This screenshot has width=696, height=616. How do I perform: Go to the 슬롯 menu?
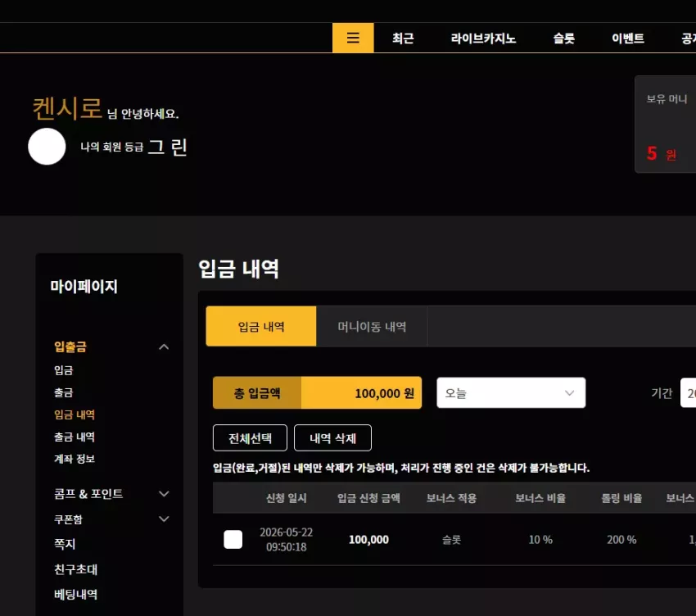pyautogui.click(x=563, y=38)
